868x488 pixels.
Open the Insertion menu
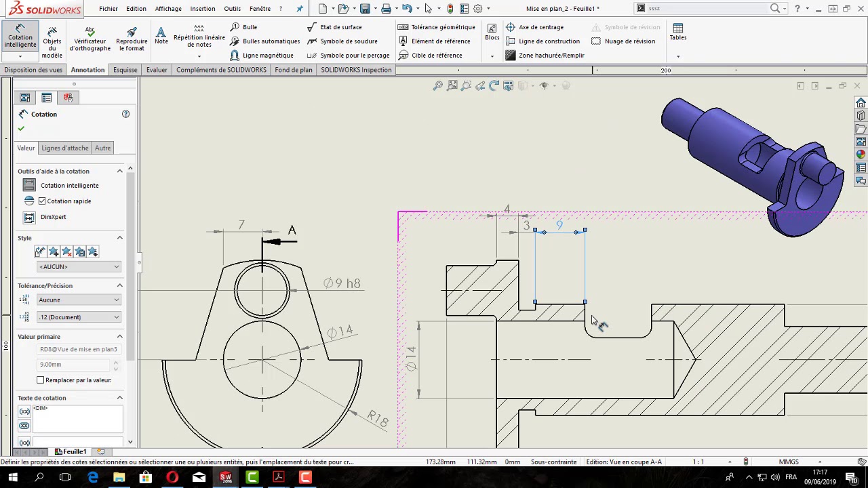pyautogui.click(x=203, y=9)
